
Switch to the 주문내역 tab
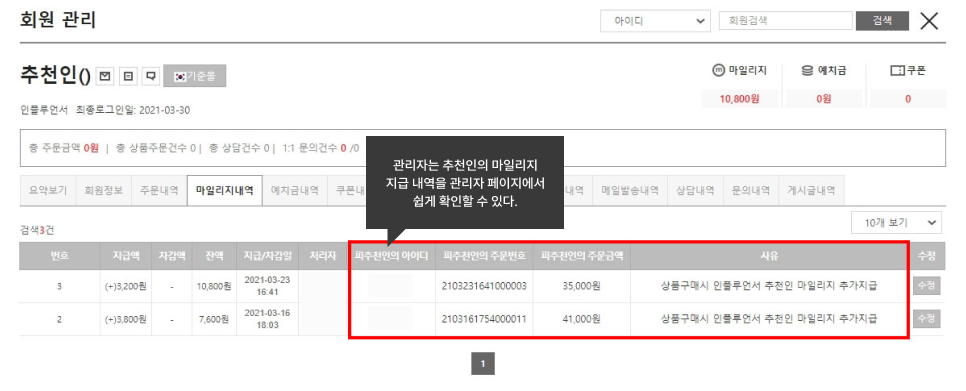(159, 190)
